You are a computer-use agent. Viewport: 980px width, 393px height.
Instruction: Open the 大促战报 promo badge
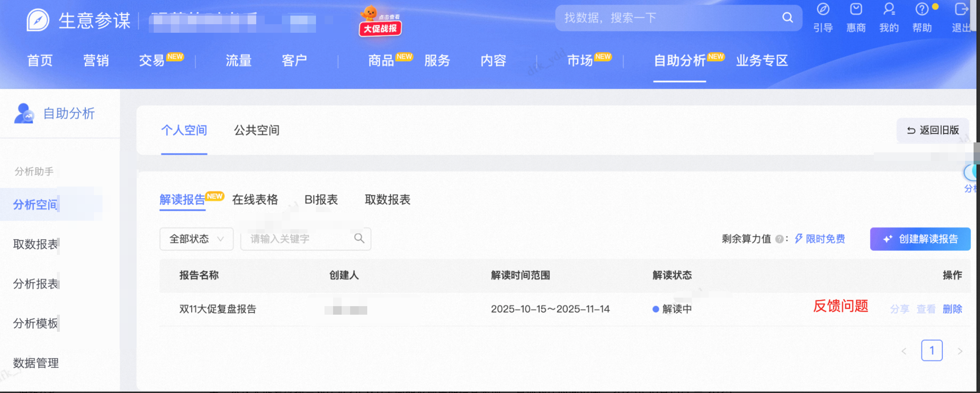click(x=380, y=21)
